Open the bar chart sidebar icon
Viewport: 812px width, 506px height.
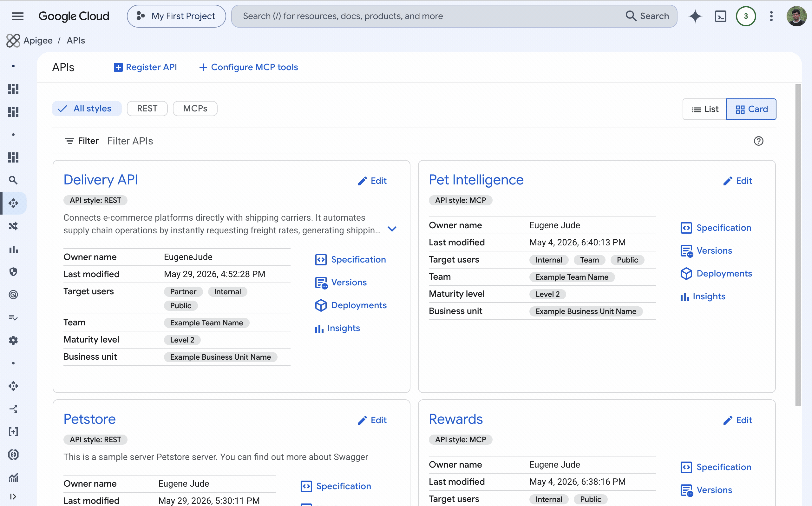coord(13,249)
